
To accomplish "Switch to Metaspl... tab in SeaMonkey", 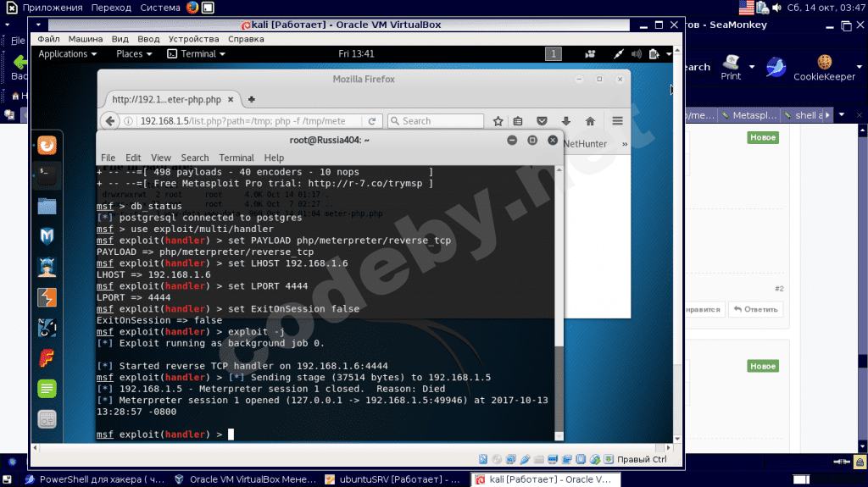I will coord(749,115).
